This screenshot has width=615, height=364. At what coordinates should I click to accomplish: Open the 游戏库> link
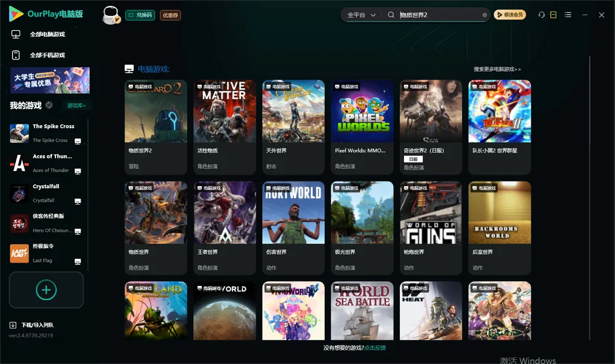pyautogui.click(x=76, y=105)
